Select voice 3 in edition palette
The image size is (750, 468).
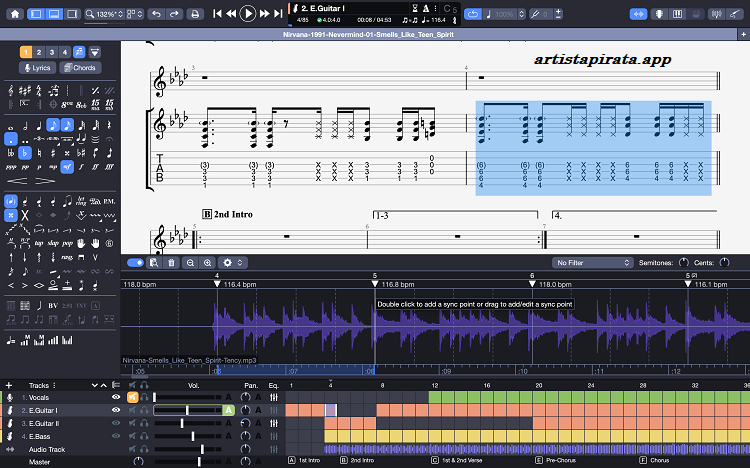coord(52,52)
